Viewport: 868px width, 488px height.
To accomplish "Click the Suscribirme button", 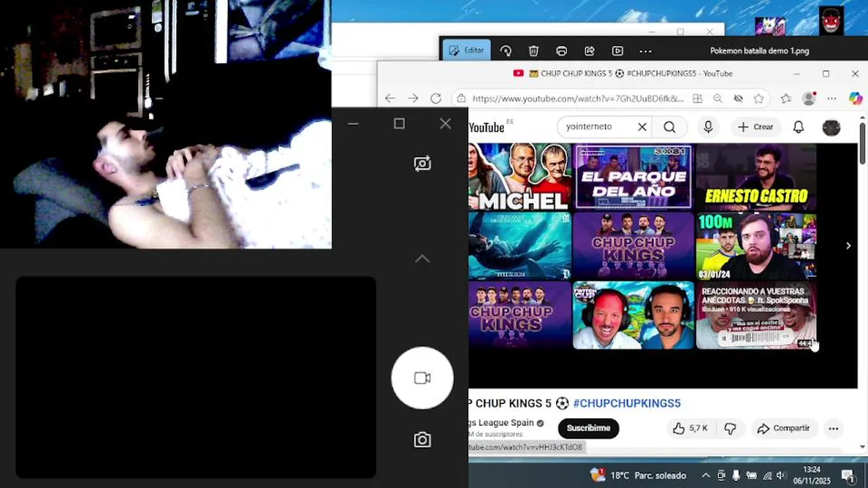I will tap(588, 428).
